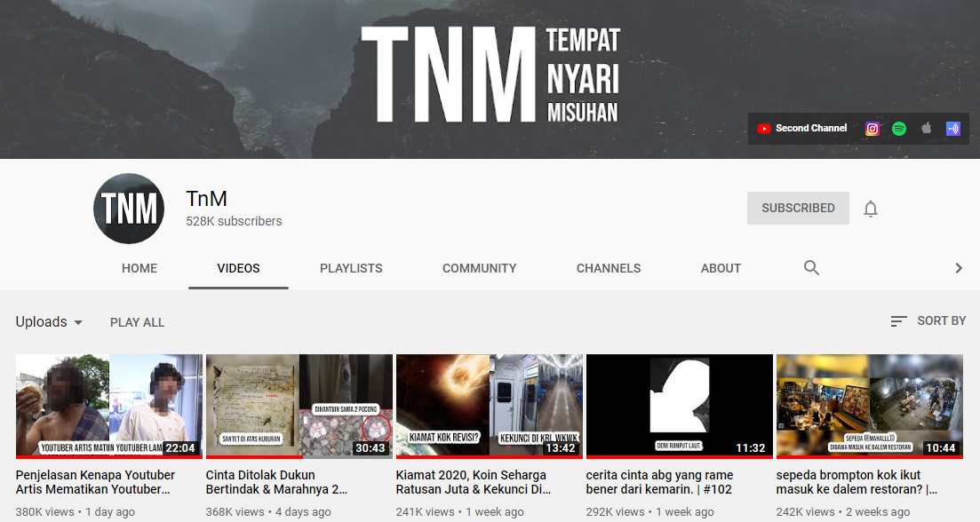This screenshot has height=522, width=980.
Task: Click the HOME tab's neighboring search arrow chevron
Action: pyautogui.click(x=958, y=267)
